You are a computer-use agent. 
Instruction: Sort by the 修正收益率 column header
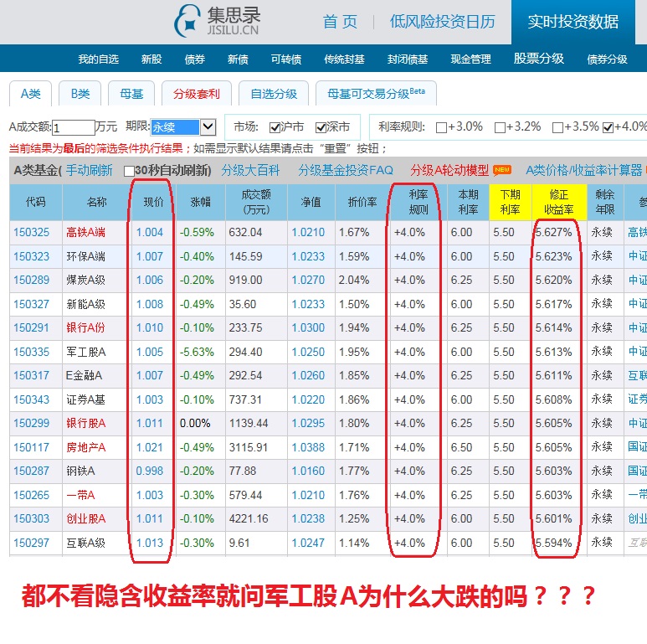(559, 202)
